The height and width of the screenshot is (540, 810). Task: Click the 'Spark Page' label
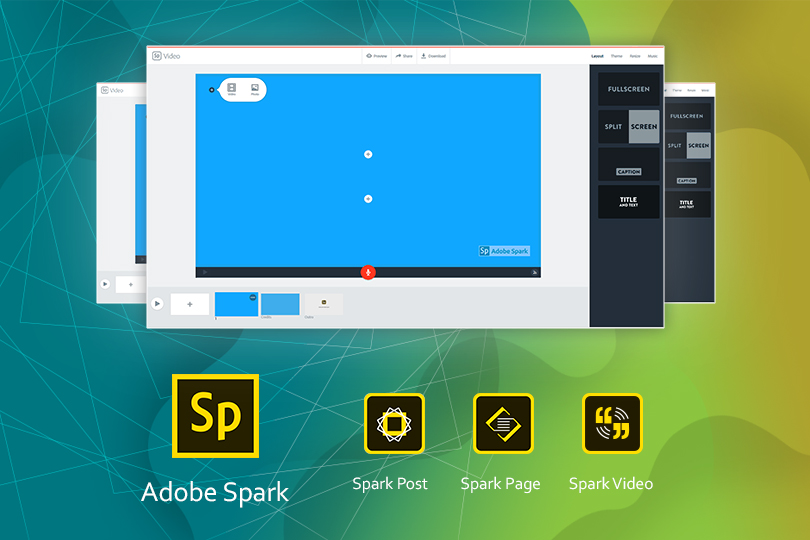point(501,484)
